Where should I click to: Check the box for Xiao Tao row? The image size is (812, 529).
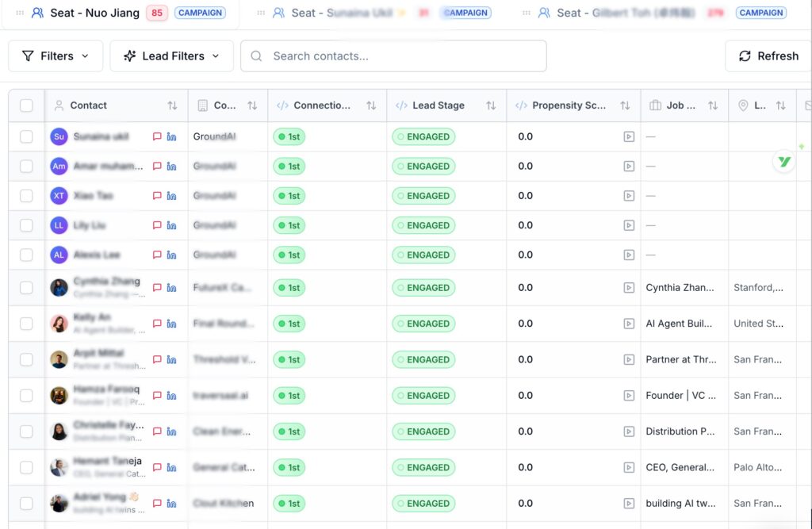pos(26,196)
